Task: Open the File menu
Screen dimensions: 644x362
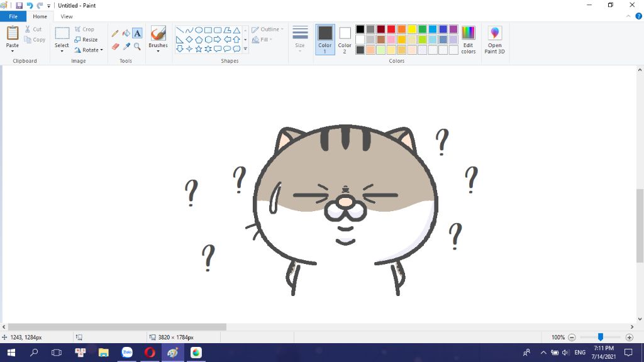Action: click(x=13, y=16)
